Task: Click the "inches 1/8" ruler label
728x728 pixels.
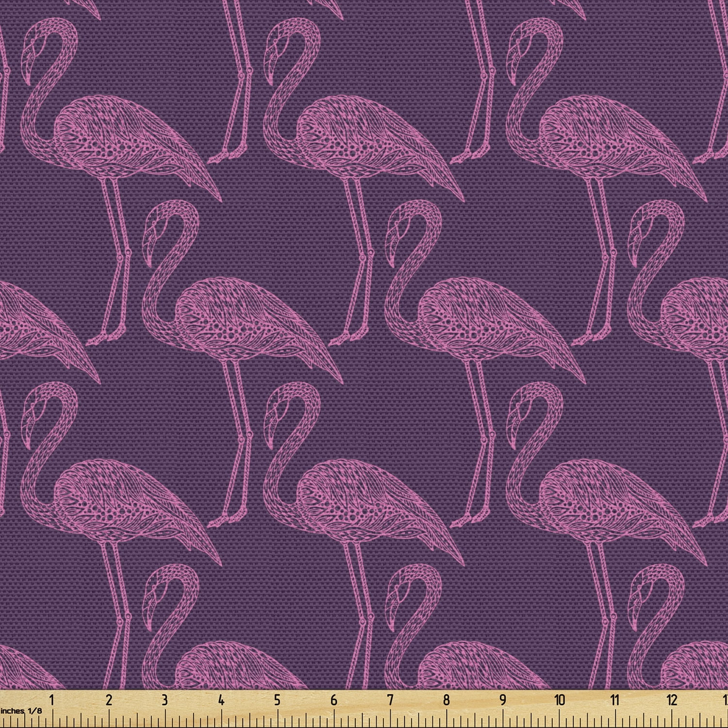Action: pyautogui.click(x=21, y=711)
